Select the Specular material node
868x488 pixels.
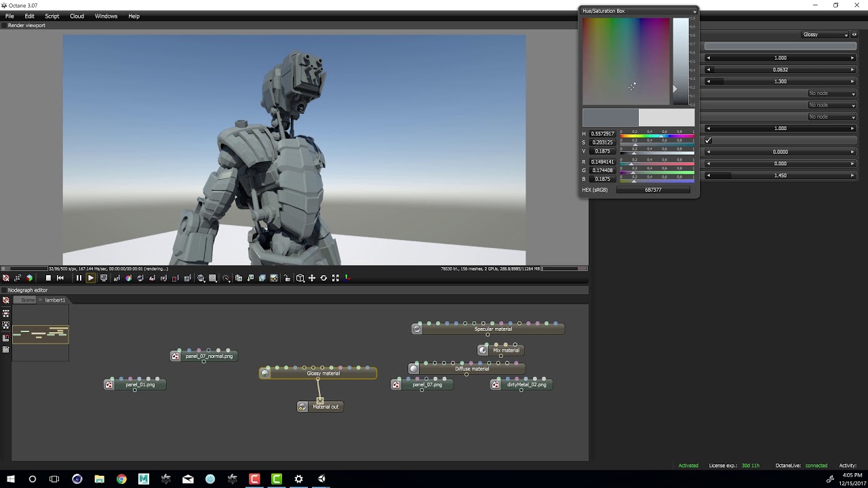click(488, 329)
